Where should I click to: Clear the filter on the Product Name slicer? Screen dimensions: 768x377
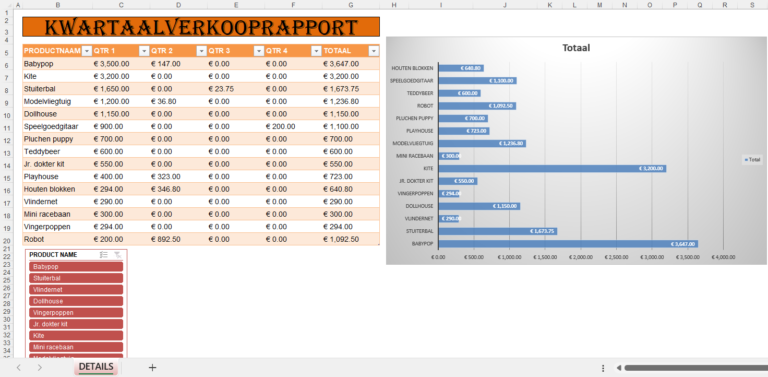click(x=118, y=255)
